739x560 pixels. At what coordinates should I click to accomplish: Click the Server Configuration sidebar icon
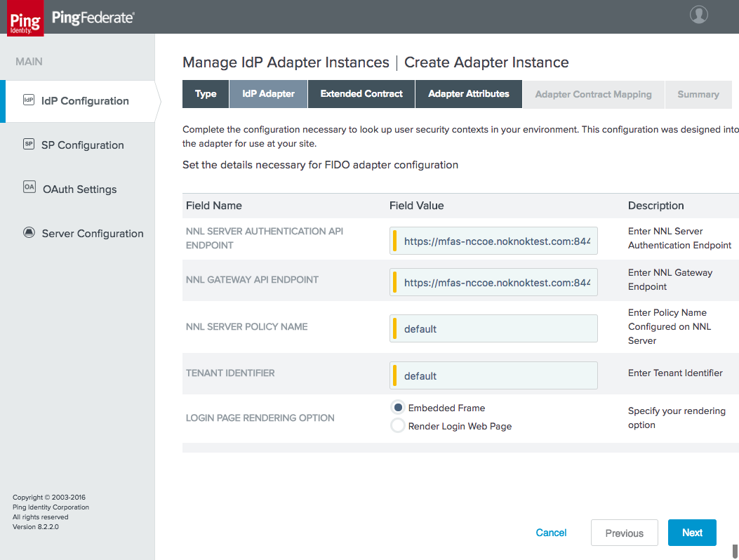tap(29, 232)
